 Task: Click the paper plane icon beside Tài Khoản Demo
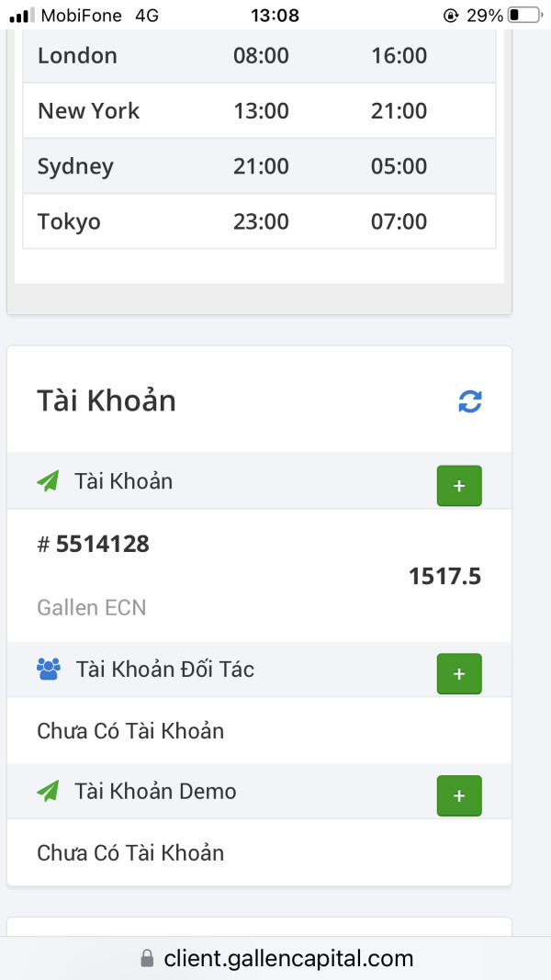48,791
